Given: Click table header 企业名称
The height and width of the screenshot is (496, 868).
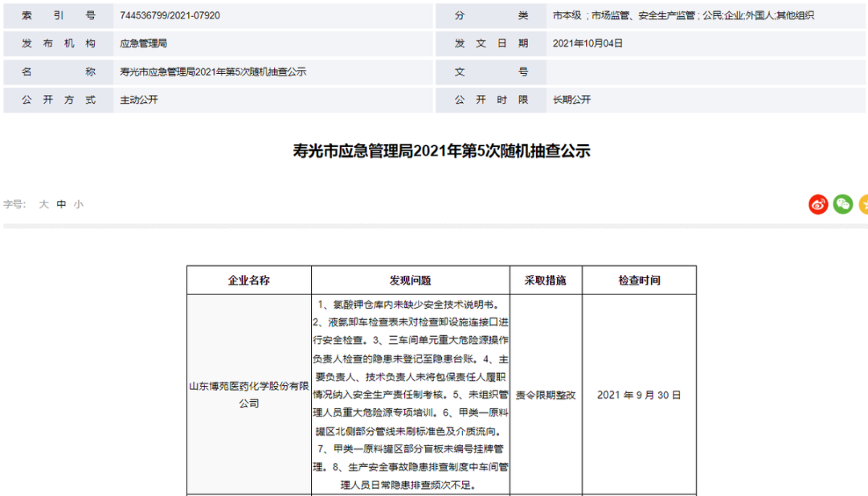Looking at the screenshot, I should [248, 281].
